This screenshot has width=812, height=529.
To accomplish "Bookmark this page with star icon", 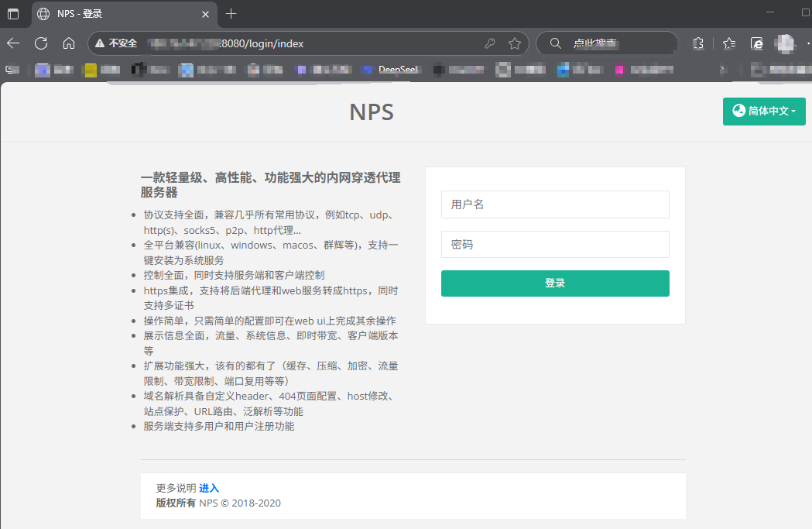I will coord(514,43).
